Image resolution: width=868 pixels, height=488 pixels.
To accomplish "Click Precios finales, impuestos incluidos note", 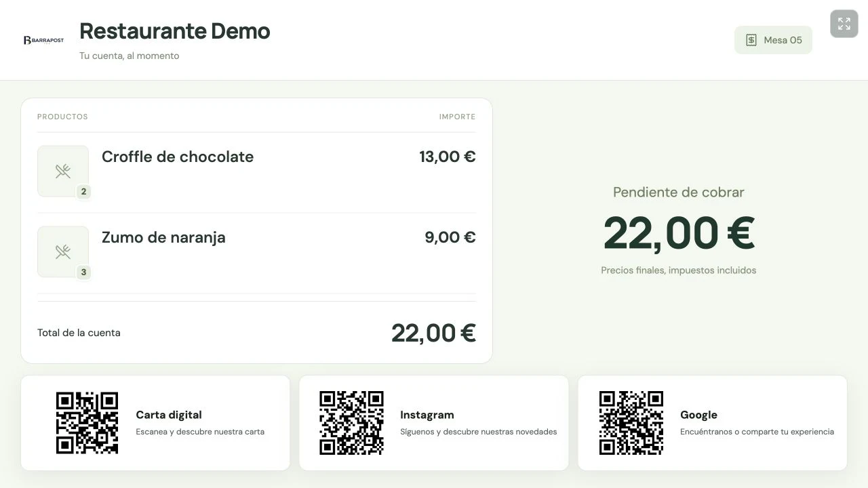I will [x=679, y=270].
